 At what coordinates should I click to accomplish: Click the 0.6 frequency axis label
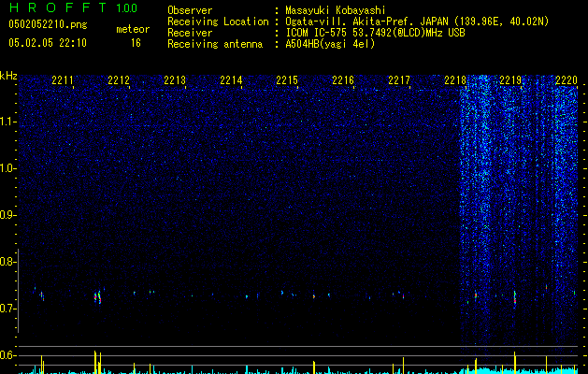7,355
